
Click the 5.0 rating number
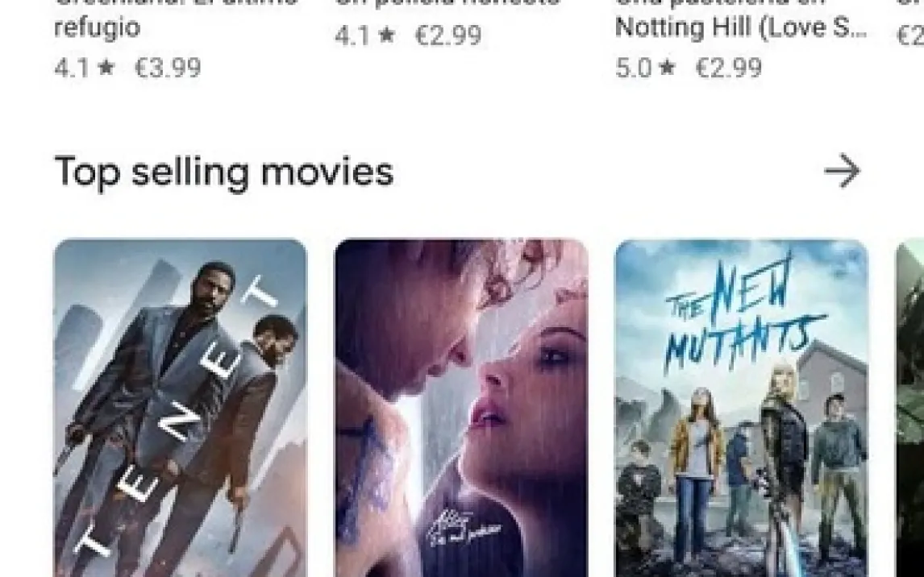(634, 67)
